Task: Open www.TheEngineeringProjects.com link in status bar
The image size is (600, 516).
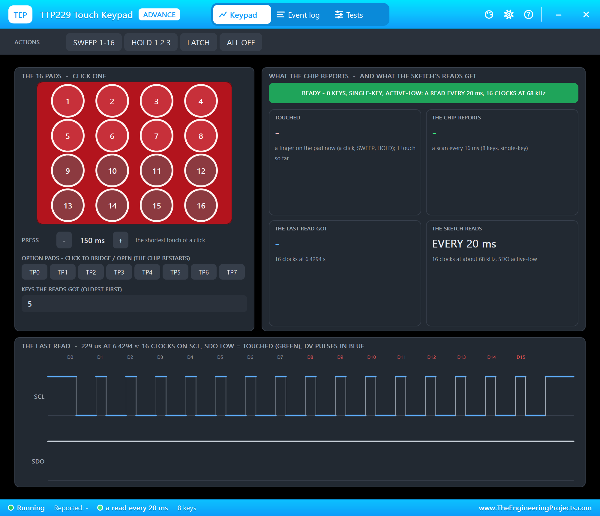Action: tap(535, 508)
